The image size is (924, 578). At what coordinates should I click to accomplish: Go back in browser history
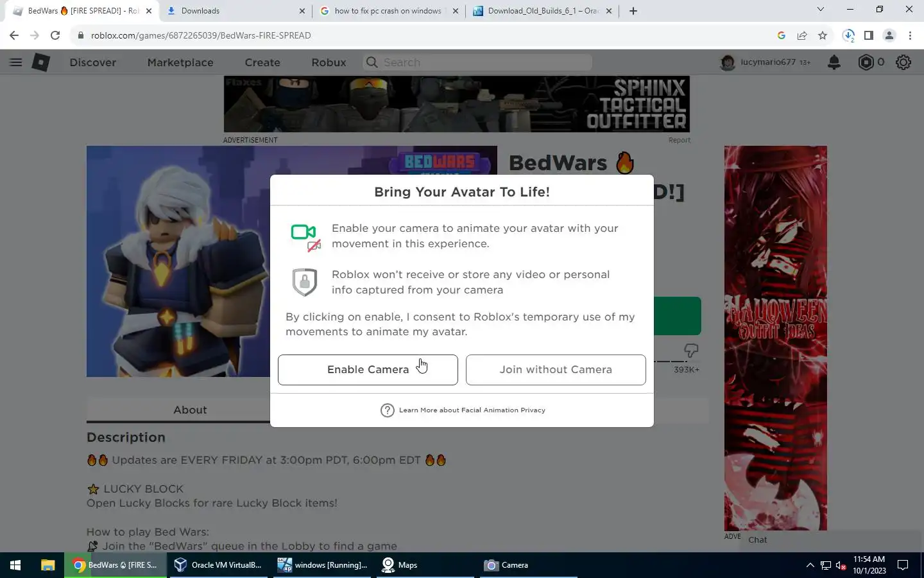[14, 35]
